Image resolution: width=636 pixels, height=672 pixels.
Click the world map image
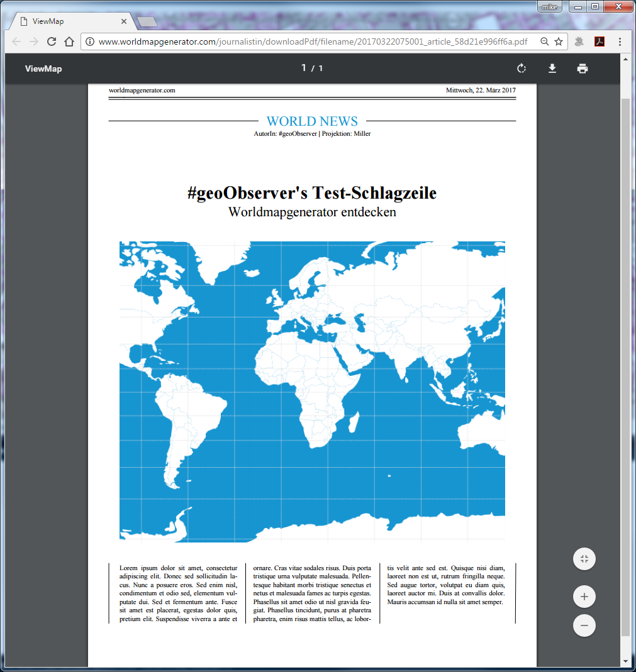click(x=312, y=392)
